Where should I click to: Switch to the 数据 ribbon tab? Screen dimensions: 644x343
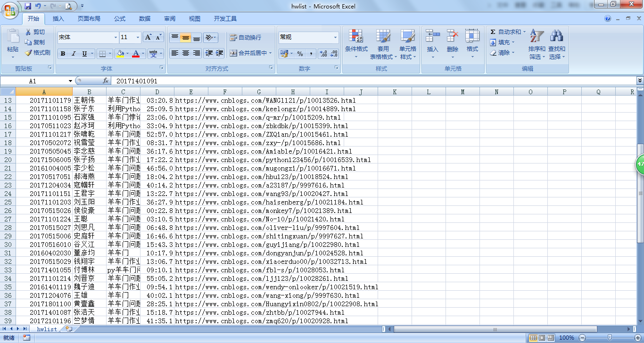coord(145,19)
